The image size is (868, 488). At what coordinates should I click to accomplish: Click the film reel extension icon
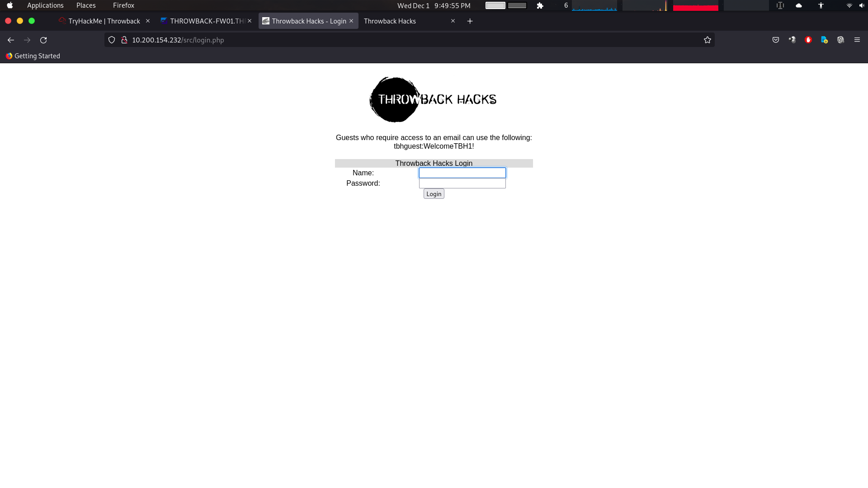point(840,40)
